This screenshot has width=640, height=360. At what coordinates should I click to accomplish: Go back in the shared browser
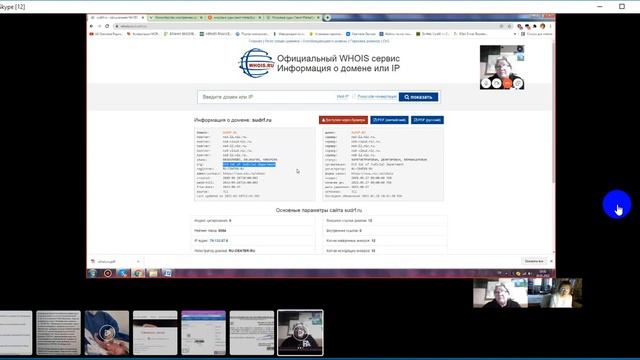(x=92, y=26)
